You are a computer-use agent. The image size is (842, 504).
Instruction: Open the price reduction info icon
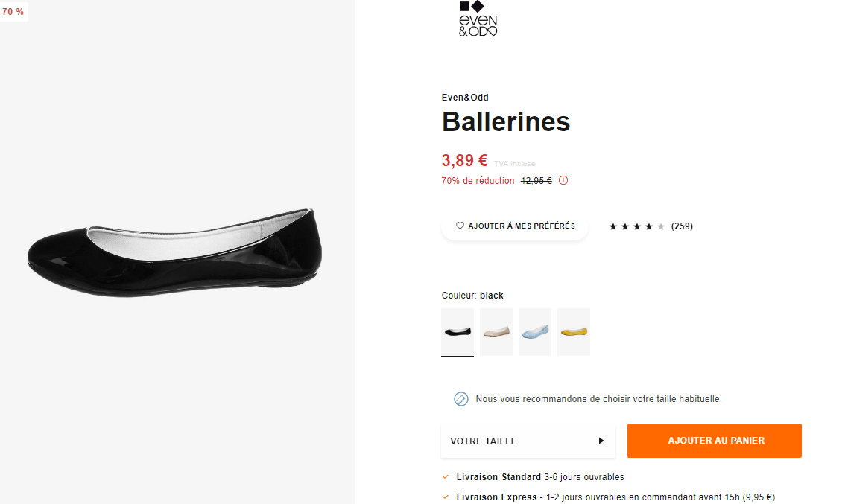[x=563, y=180]
